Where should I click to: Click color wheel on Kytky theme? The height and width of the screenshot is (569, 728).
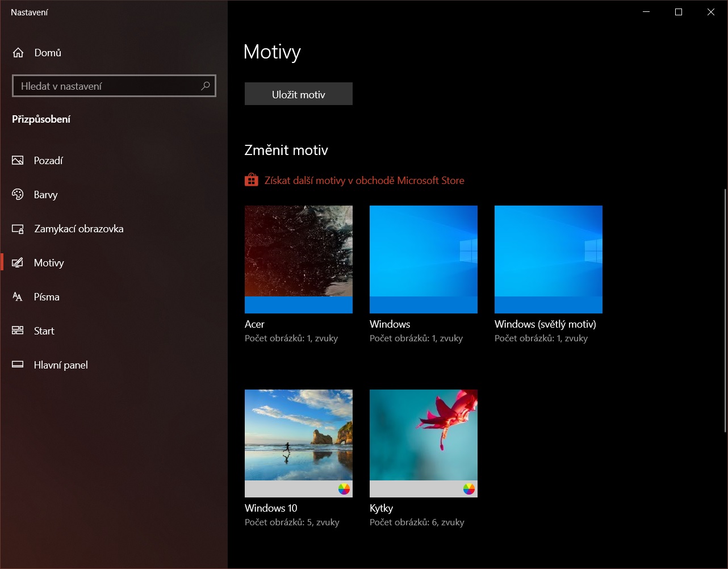pos(469,489)
